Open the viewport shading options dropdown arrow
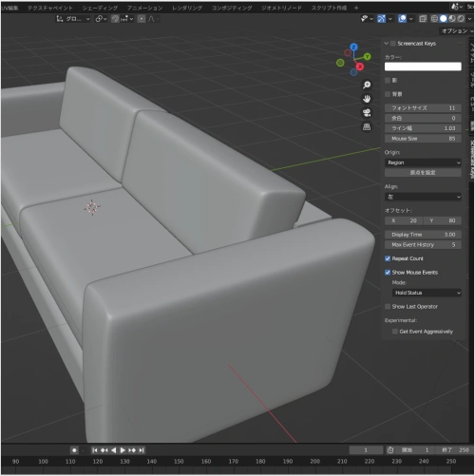Viewport: 475px width, 476px height. pyautogui.click(x=469, y=19)
